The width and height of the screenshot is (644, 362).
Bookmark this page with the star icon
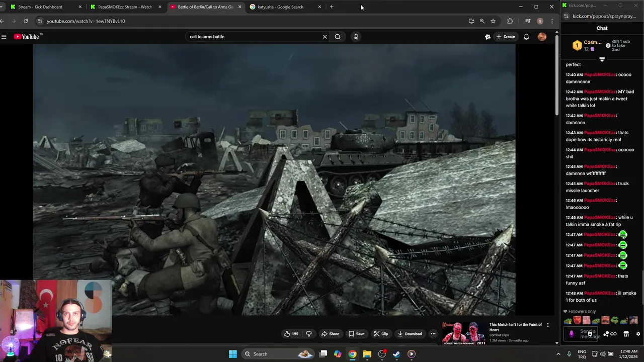point(493,21)
